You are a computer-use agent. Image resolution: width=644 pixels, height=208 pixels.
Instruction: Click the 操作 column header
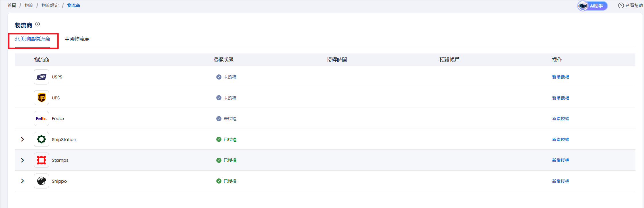click(557, 60)
